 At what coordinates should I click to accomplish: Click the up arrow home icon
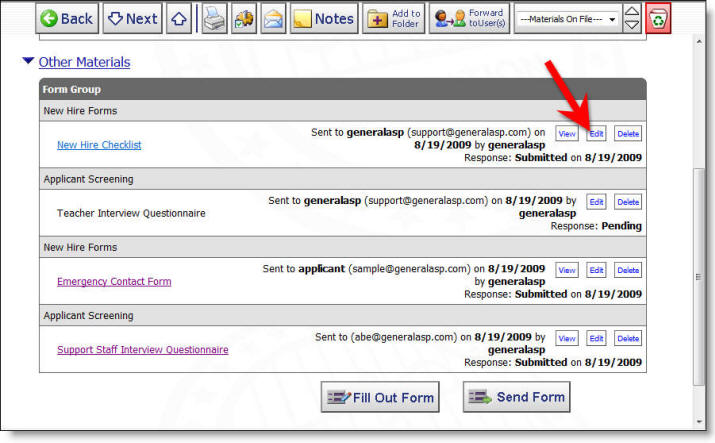177,18
